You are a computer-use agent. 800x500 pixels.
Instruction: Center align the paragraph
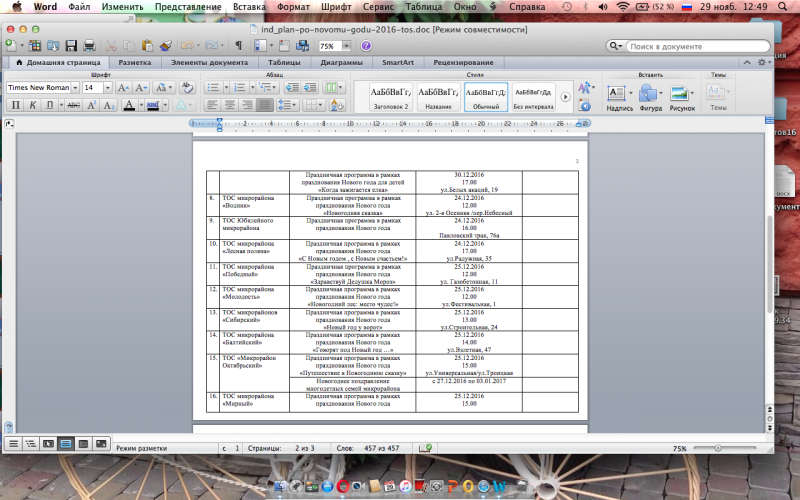click(229, 105)
